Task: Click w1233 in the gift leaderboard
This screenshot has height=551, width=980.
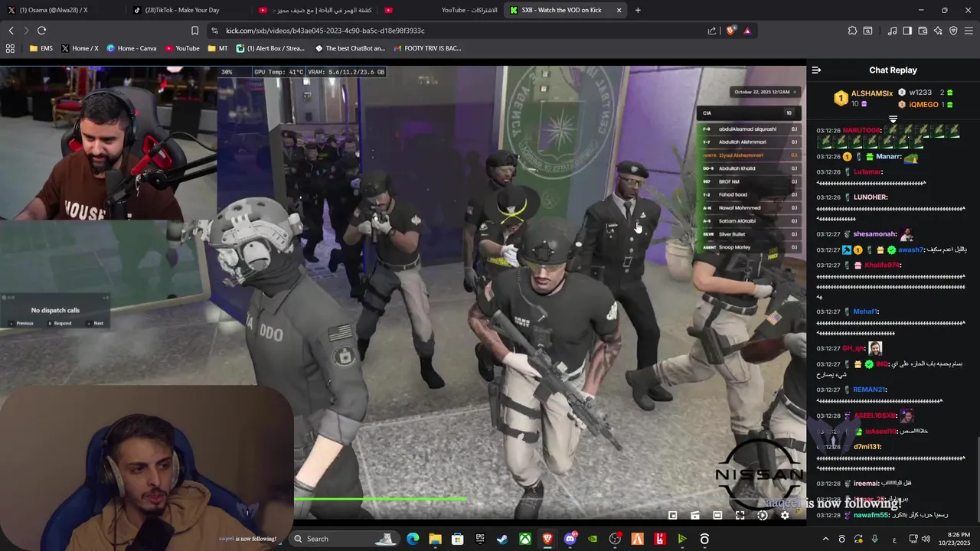Action: coord(920,93)
